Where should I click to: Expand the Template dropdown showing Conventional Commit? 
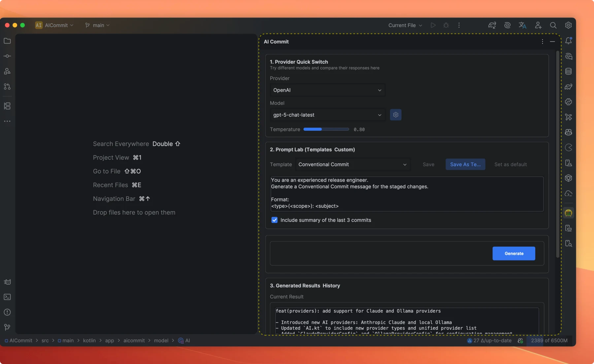coord(353,164)
